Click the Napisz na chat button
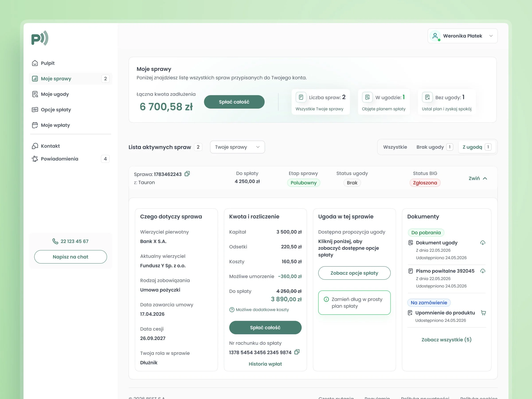The height and width of the screenshot is (399, 532). click(70, 257)
